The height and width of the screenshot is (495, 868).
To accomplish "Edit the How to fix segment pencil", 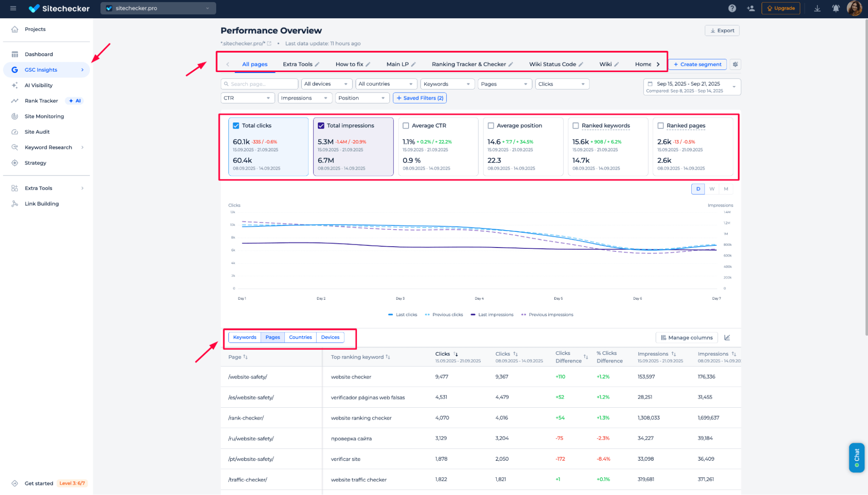I will [x=368, y=64].
